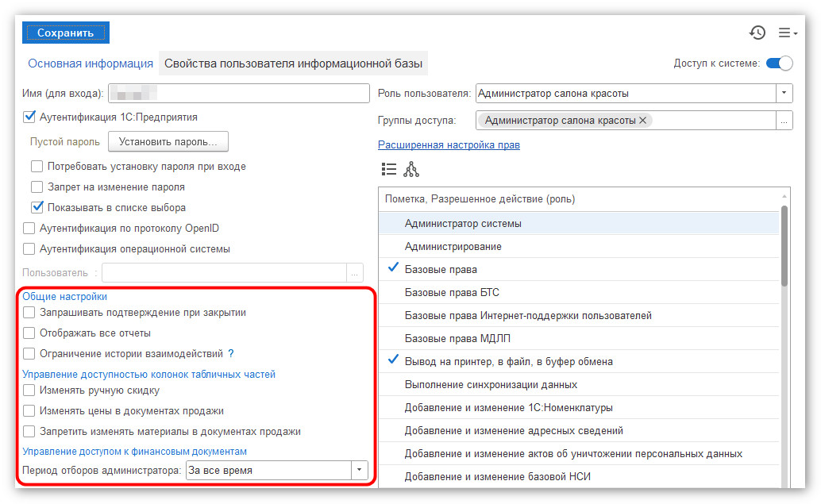Open the more actions menu icon
The image size is (821, 504).
coord(787,33)
